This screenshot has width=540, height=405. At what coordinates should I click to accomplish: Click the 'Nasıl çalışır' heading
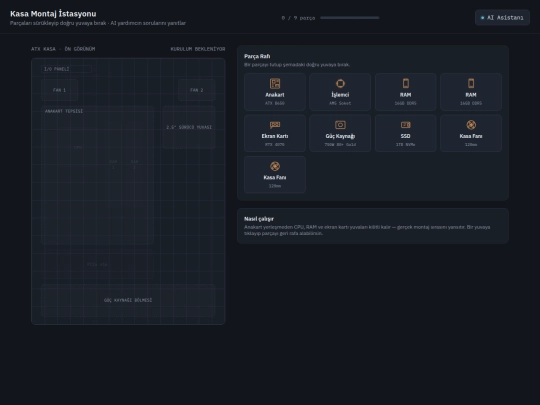coord(259,219)
